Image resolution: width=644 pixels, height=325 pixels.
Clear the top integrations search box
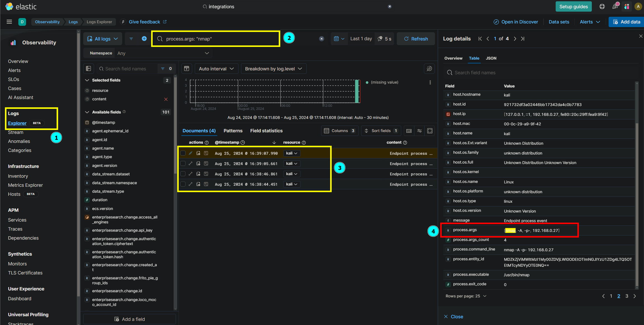pos(390,6)
